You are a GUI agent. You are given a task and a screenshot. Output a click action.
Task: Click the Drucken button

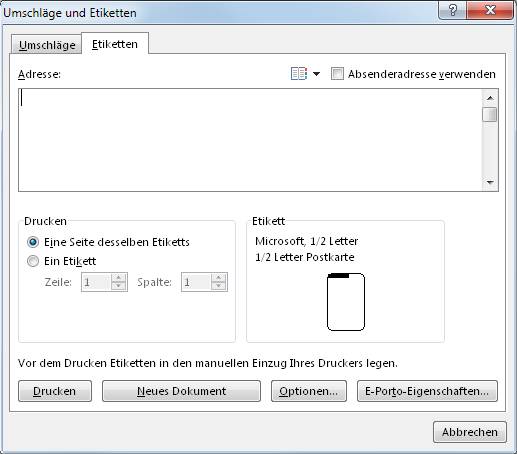click(55, 391)
